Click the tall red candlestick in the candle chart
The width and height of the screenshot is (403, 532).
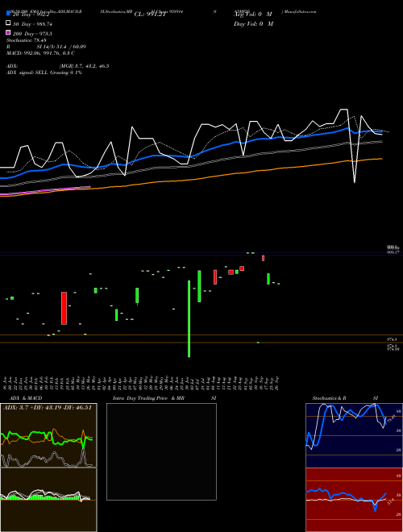pos(64,308)
